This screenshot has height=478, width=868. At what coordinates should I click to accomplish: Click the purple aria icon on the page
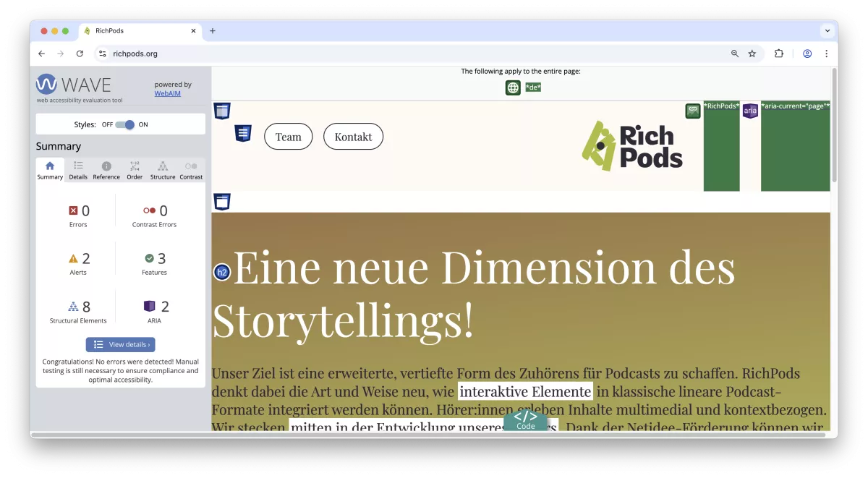click(750, 111)
